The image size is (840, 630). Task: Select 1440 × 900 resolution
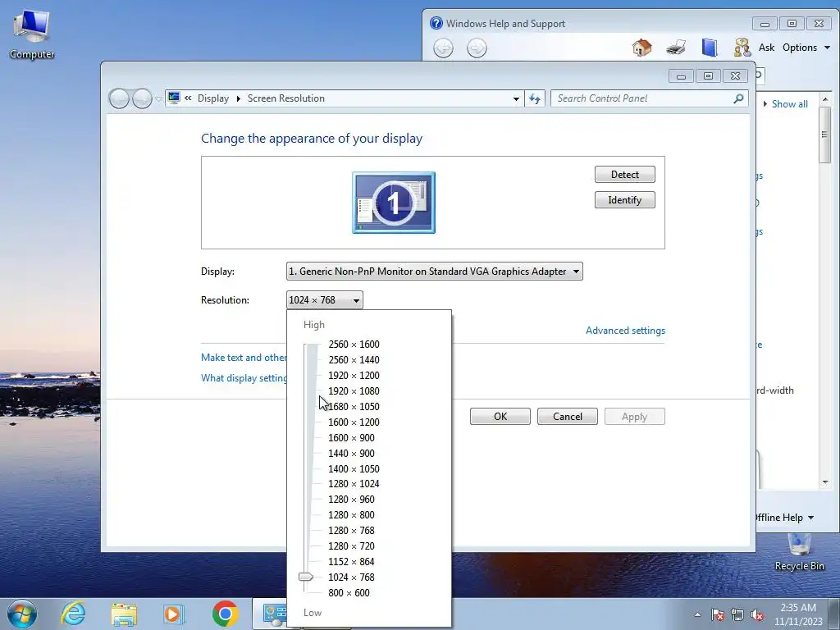tap(351, 453)
